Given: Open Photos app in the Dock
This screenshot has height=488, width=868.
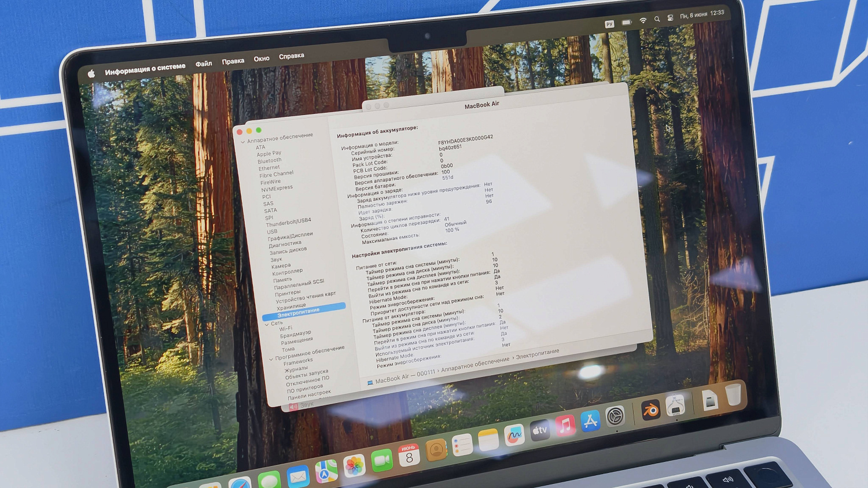Looking at the screenshot, I should tap(354, 465).
